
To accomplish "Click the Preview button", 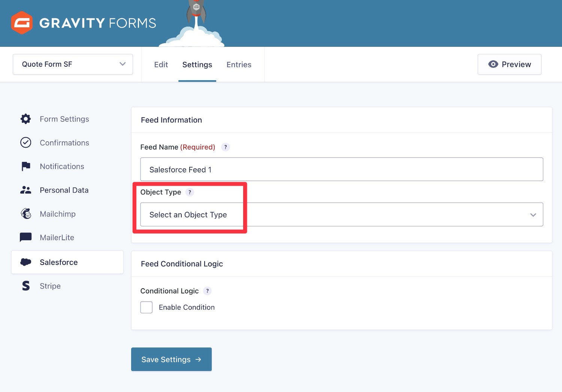I will tap(510, 64).
